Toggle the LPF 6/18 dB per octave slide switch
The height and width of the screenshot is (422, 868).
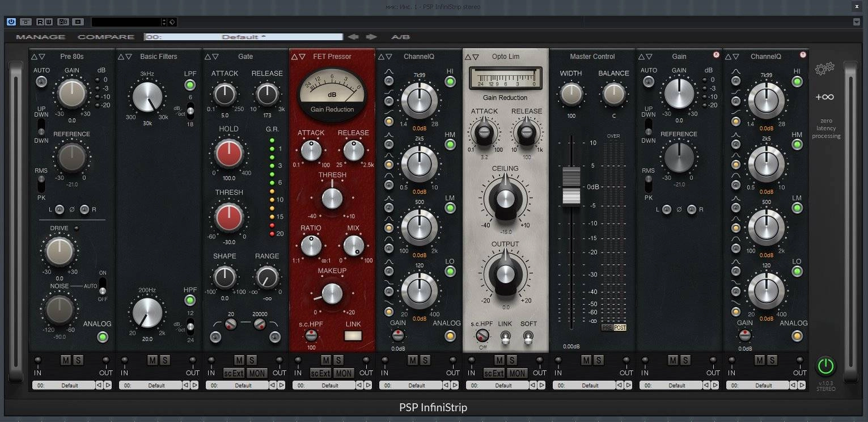[190, 111]
